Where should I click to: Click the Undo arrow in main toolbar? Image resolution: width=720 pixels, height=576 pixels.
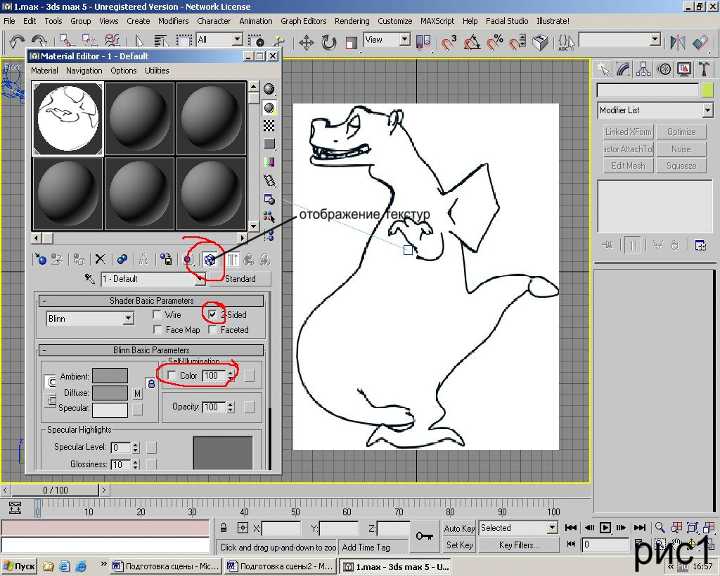[17, 42]
